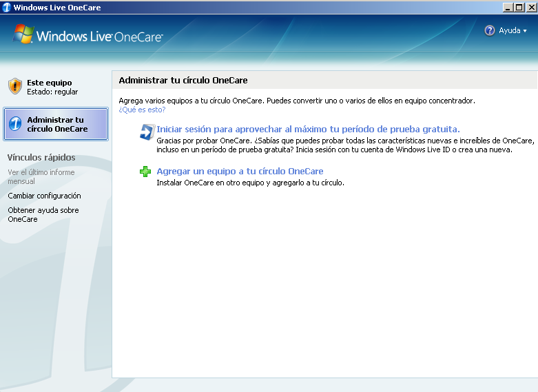Click the Estado: regular status text

[x=52, y=92]
